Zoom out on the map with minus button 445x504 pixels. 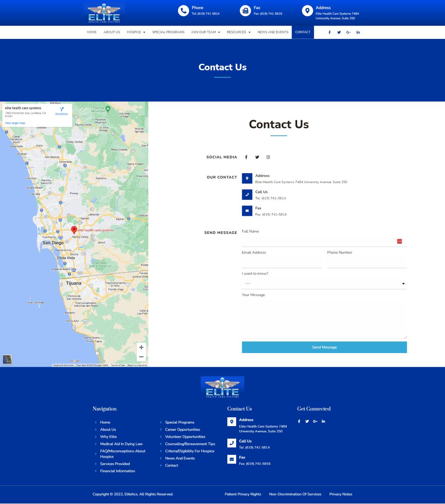141,357
